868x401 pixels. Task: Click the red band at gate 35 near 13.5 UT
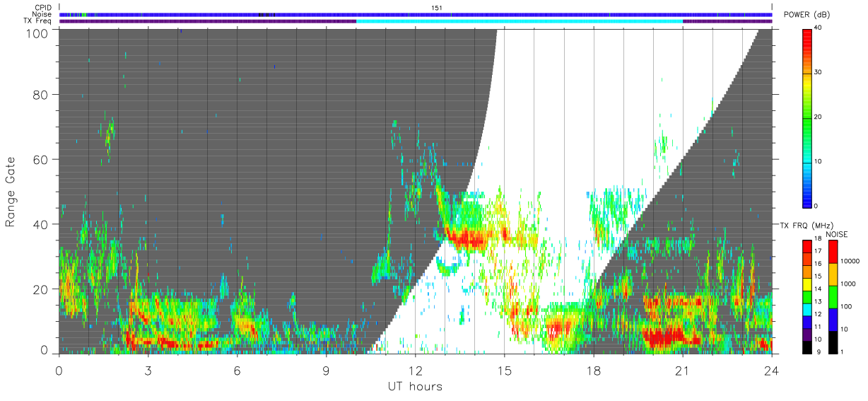[x=467, y=238]
